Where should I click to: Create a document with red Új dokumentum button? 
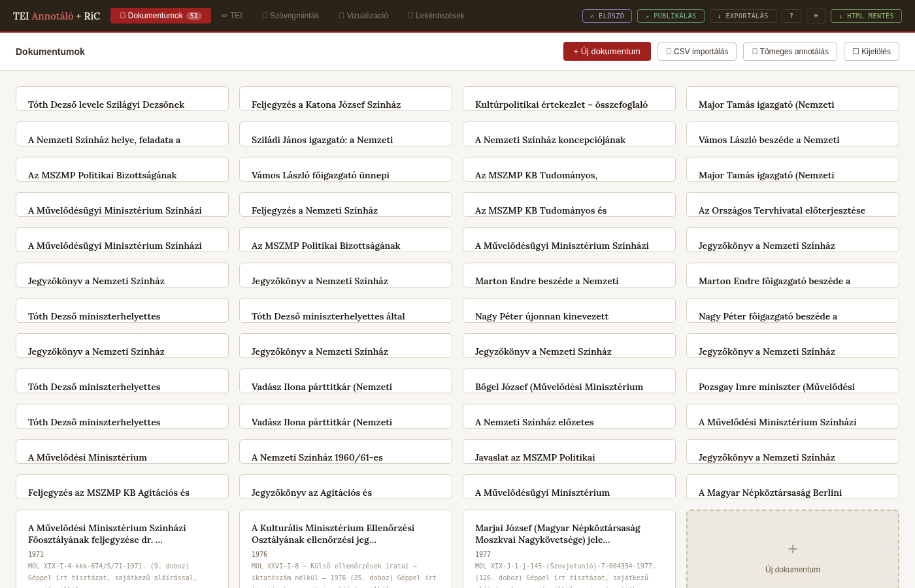[x=607, y=52]
